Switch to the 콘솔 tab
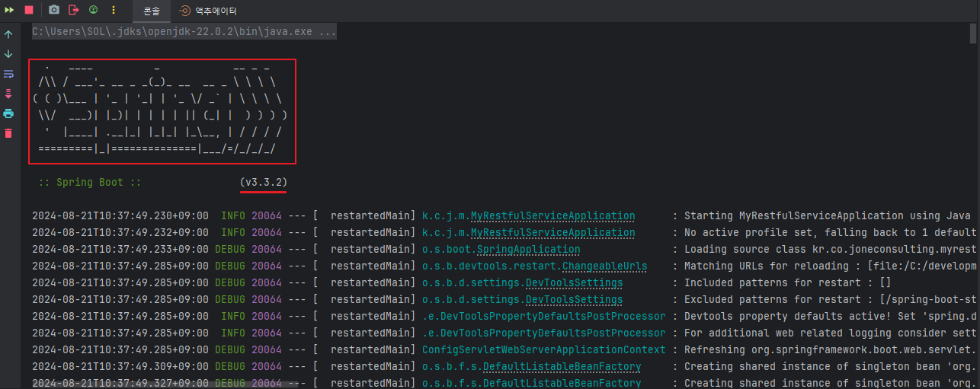The height and width of the screenshot is (389, 980). tap(152, 11)
